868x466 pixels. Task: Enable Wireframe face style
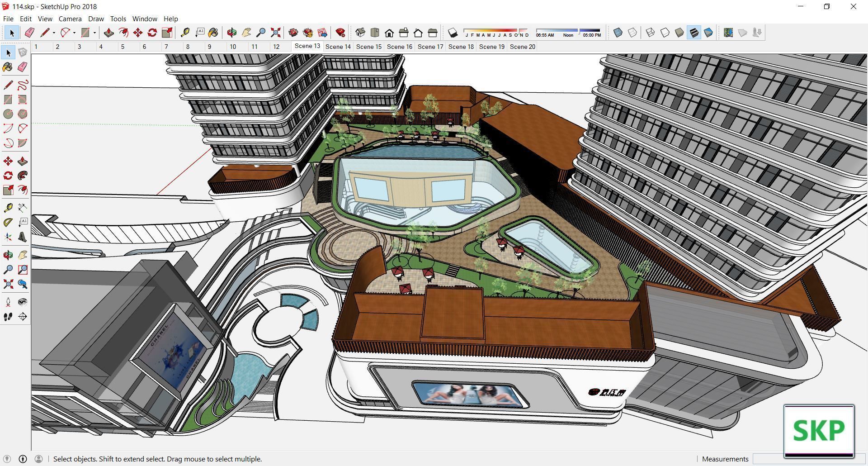(x=651, y=33)
